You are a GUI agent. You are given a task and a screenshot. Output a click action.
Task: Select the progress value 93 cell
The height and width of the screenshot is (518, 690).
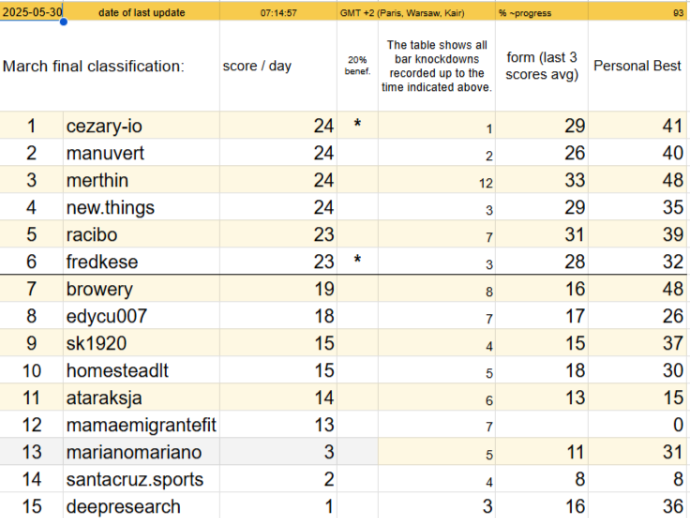coord(637,12)
